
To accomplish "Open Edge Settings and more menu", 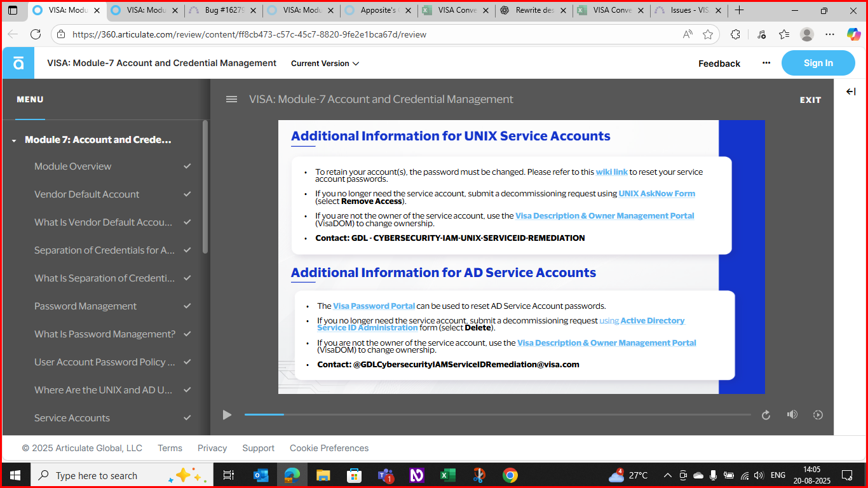I will (830, 34).
